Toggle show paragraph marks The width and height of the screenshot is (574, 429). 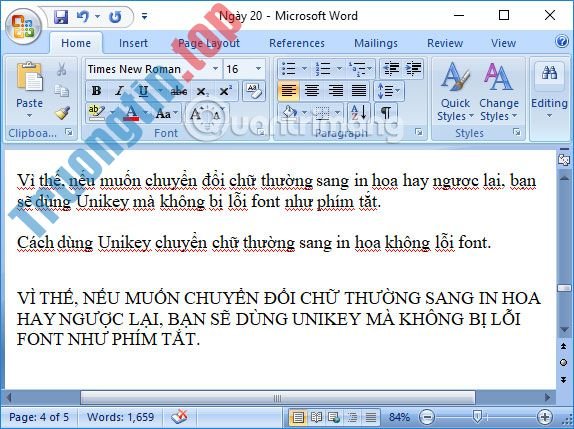[x=386, y=112]
